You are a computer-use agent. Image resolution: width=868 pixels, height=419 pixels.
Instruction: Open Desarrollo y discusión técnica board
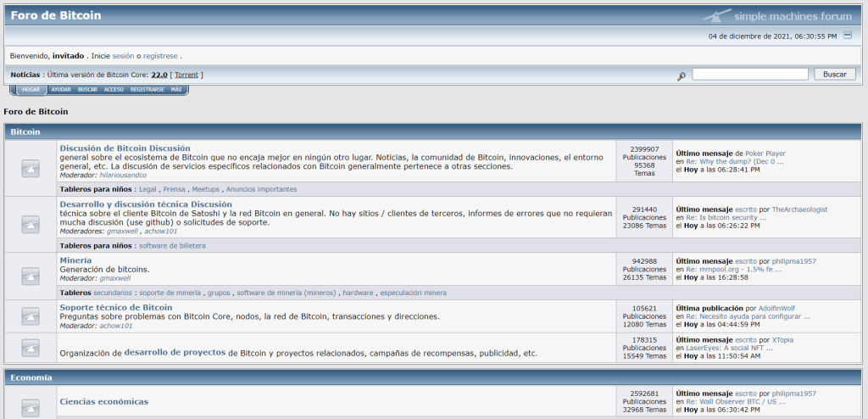[146, 204]
